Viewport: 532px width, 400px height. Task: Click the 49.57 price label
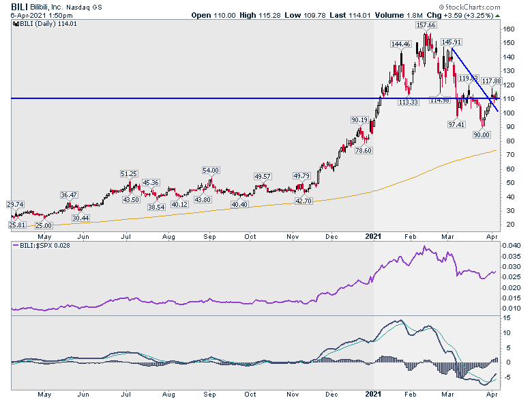[263, 177]
